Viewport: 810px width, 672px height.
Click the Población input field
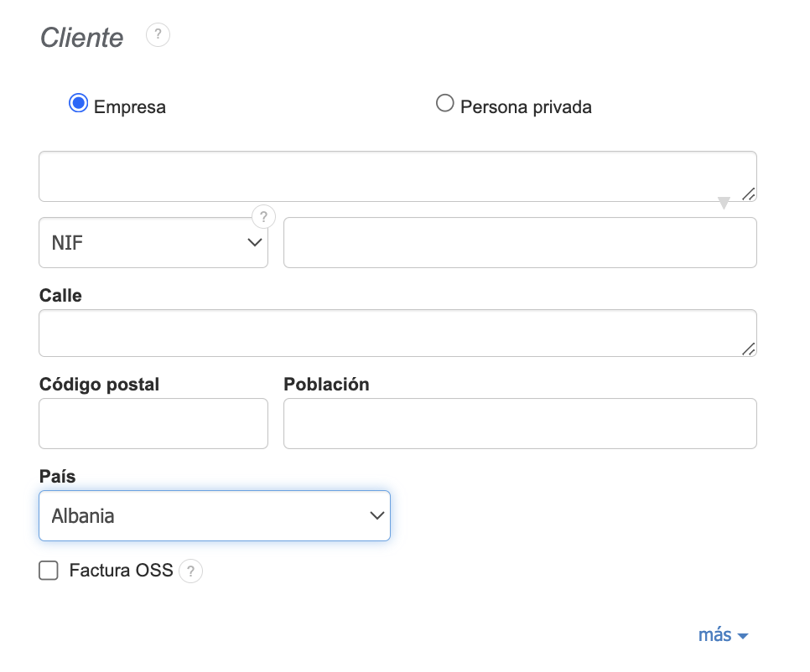click(x=520, y=423)
